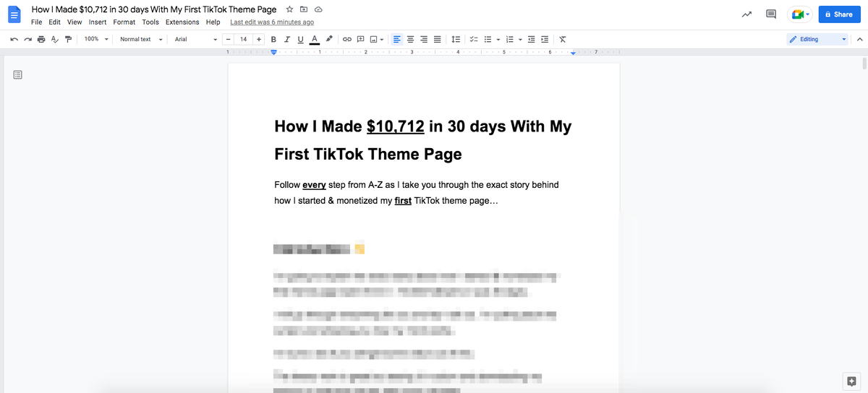Select right align
The width and height of the screenshot is (868, 393).
pyautogui.click(x=424, y=39)
